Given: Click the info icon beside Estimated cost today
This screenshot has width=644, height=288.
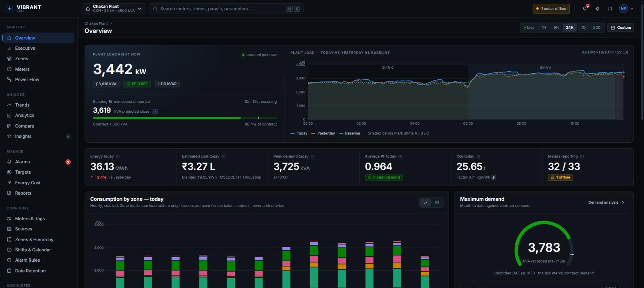Looking at the screenshot, I should tap(223, 156).
